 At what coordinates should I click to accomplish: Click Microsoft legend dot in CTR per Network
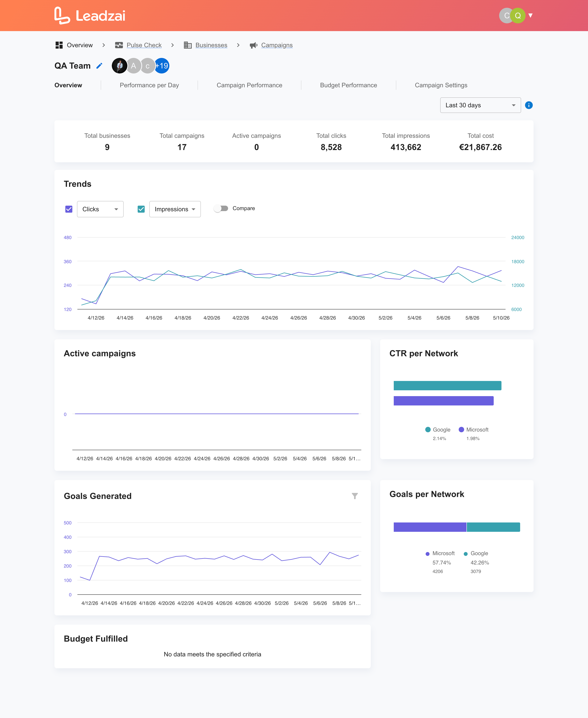[461, 430]
